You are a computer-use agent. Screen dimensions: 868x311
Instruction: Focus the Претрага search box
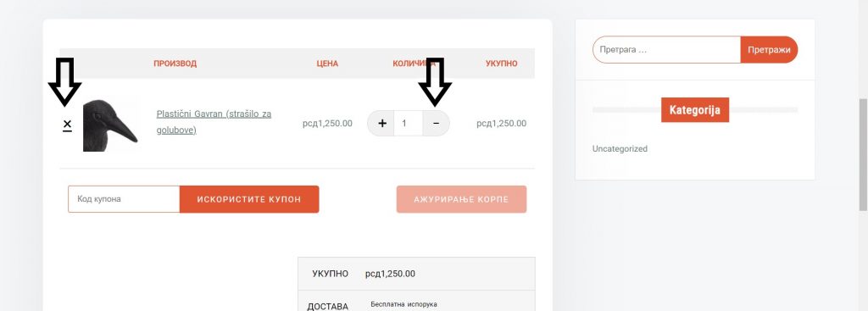666,50
